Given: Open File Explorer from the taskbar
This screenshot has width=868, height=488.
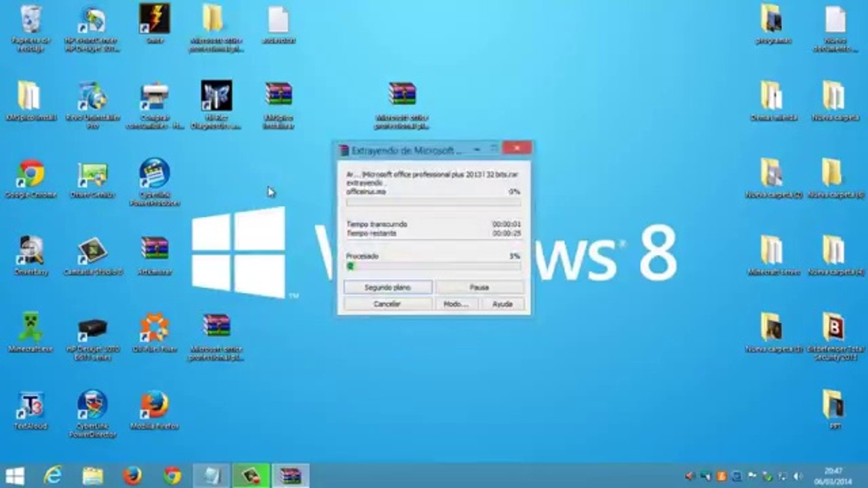Looking at the screenshot, I should click(92, 476).
